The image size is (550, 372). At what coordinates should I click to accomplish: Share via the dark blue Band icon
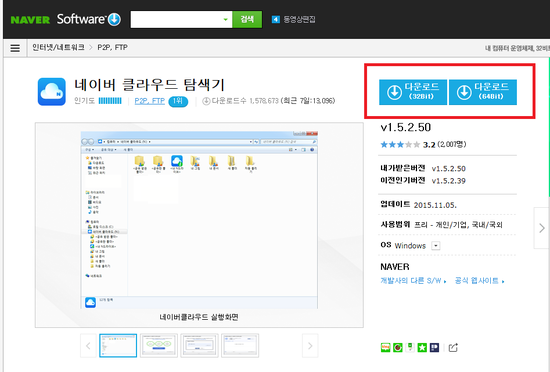click(x=434, y=347)
